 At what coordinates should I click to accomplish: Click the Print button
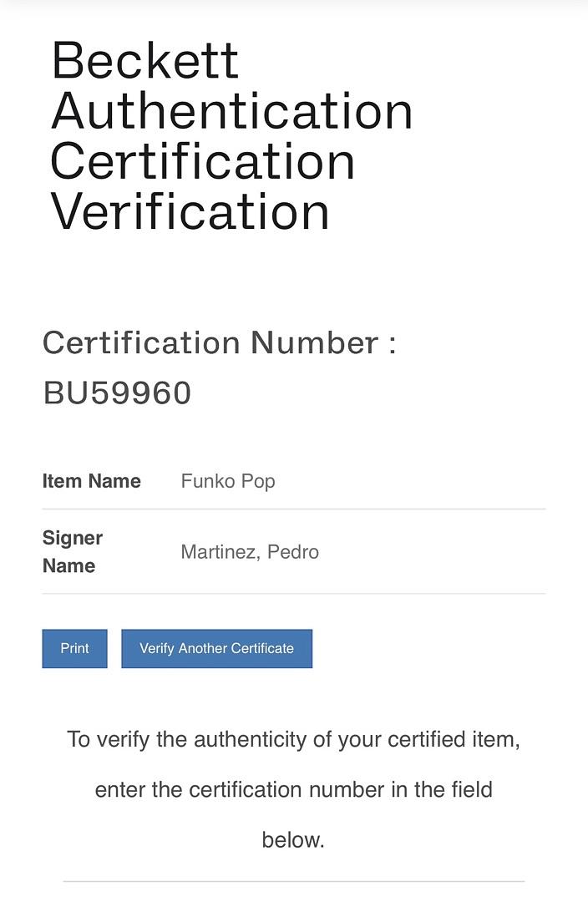click(74, 648)
